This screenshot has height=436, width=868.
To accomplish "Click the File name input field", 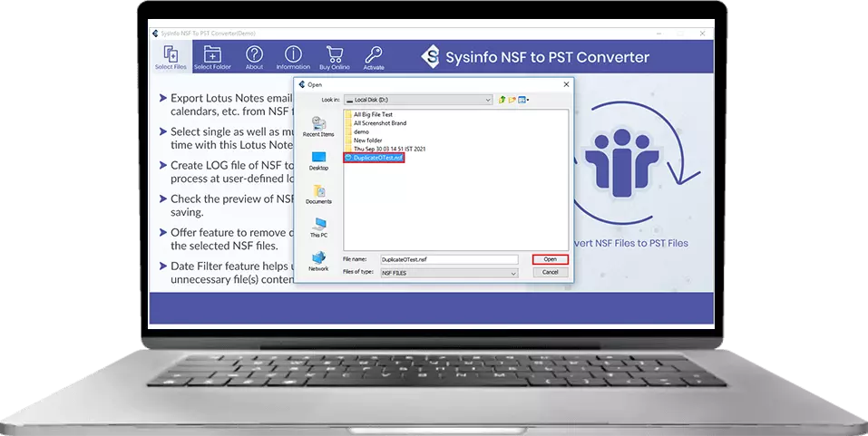I will point(449,259).
